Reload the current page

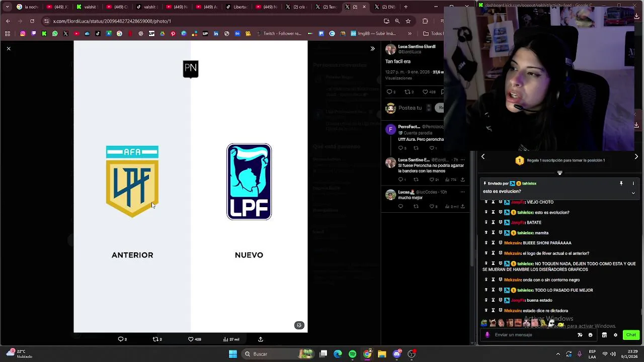click(32, 21)
